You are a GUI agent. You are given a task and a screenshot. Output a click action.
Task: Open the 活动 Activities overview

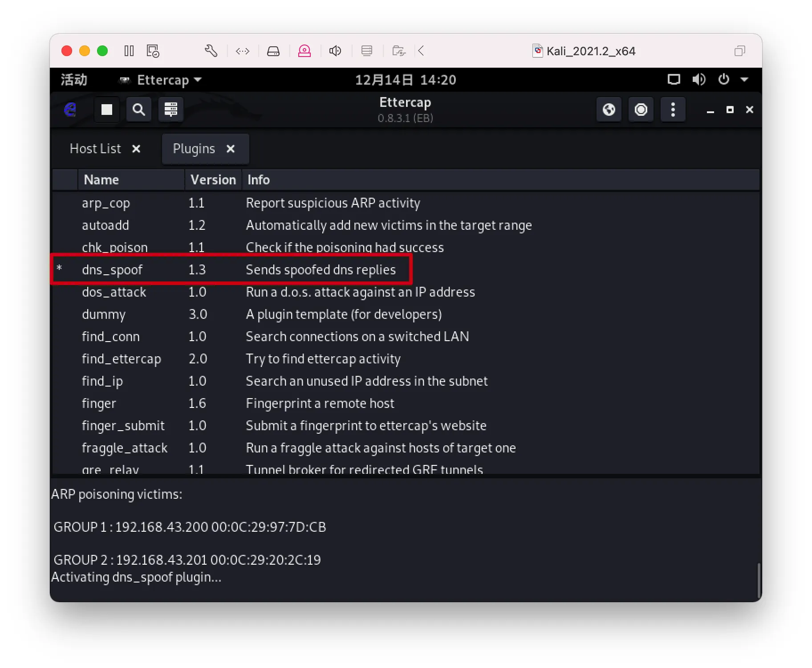pyautogui.click(x=74, y=80)
